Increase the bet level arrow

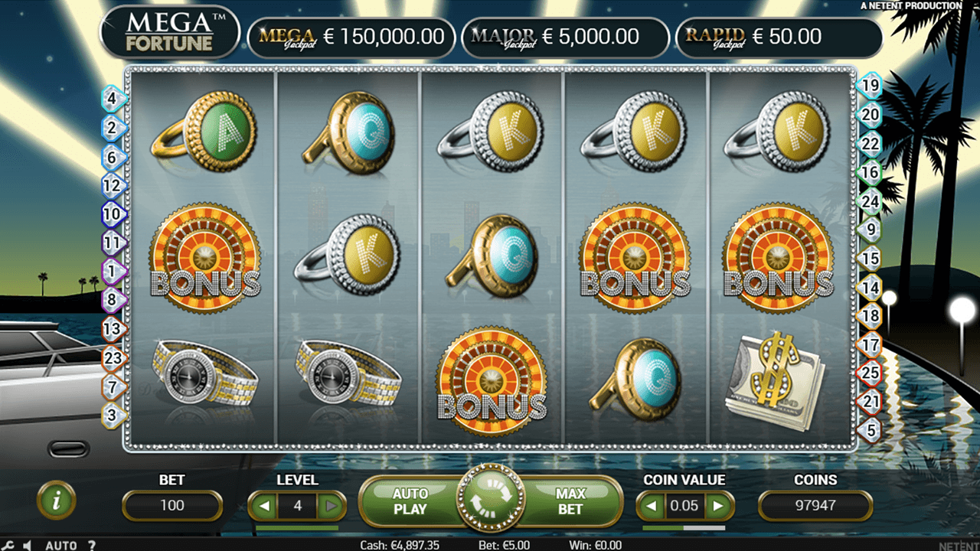click(331, 506)
